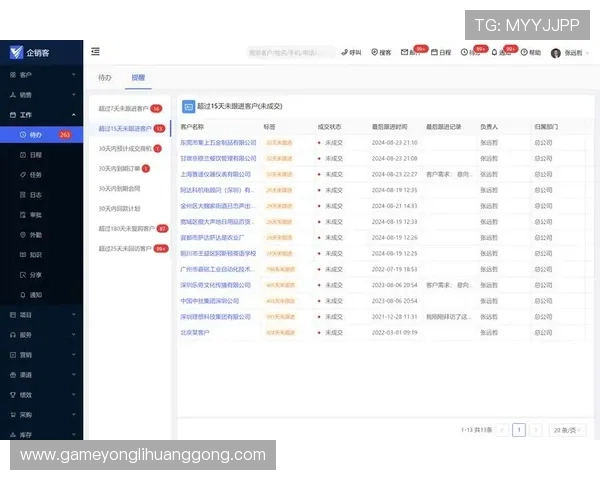Click the next page arrow
Image resolution: width=600 pixels, height=480 pixels.
point(536,430)
